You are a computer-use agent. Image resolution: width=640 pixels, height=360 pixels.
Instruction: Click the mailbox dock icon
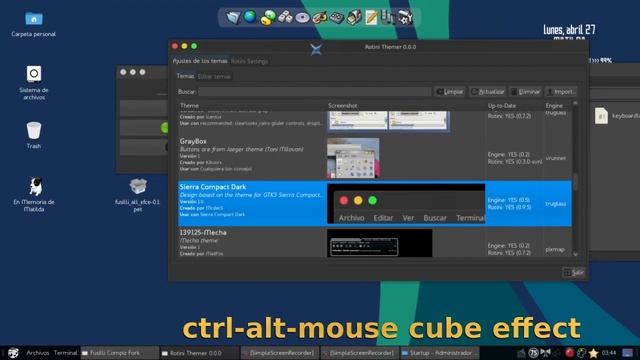click(354, 18)
